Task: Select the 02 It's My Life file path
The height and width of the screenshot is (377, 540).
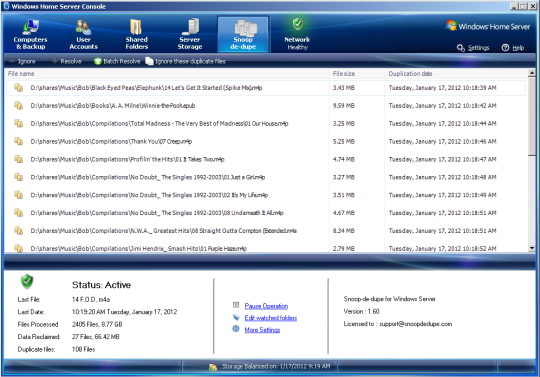Action: tap(149, 195)
